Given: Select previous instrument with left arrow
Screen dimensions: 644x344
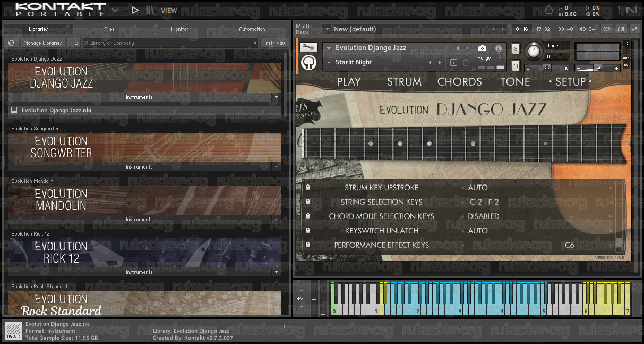Looking at the screenshot, I should pos(458,48).
